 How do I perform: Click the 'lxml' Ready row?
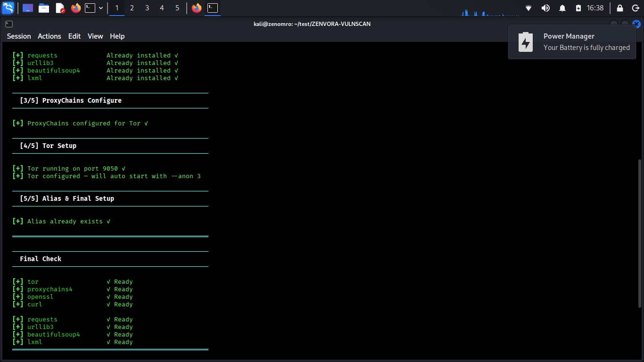pyautogui.click(x=73, y=342)
